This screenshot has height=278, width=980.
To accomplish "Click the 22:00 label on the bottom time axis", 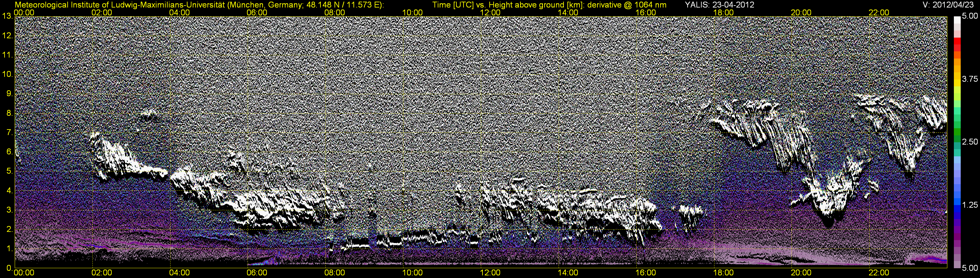I will click(879, 273).
